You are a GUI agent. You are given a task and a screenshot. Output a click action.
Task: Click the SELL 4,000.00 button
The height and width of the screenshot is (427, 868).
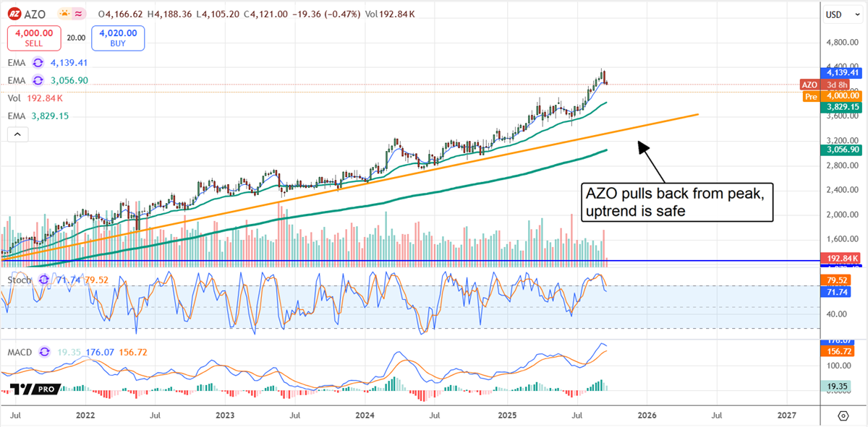point(33,38)
